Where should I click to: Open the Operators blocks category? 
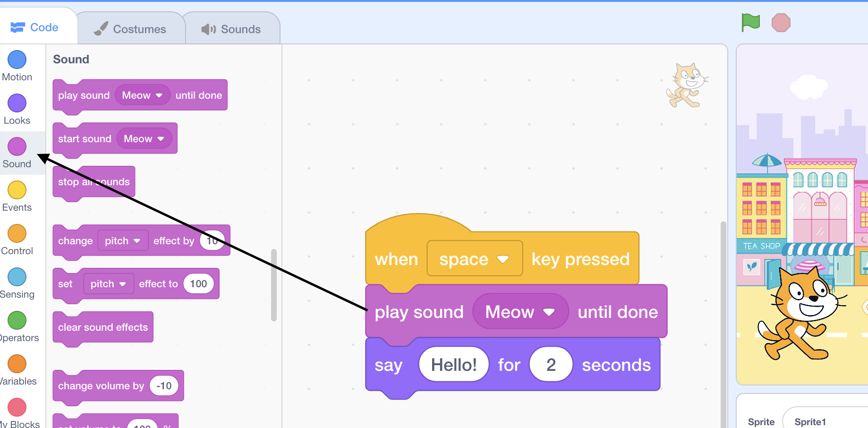(x=17, y=326)
